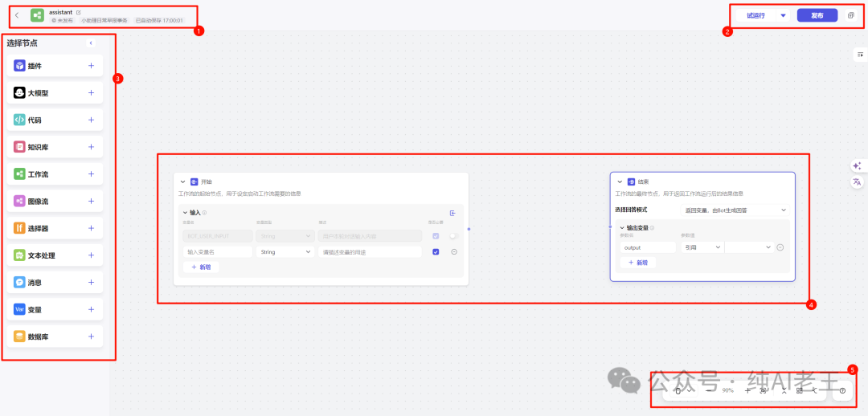This screenshot has height=416, width=868.
Task: Collapse the 开始 node
Action: (183, 181)
